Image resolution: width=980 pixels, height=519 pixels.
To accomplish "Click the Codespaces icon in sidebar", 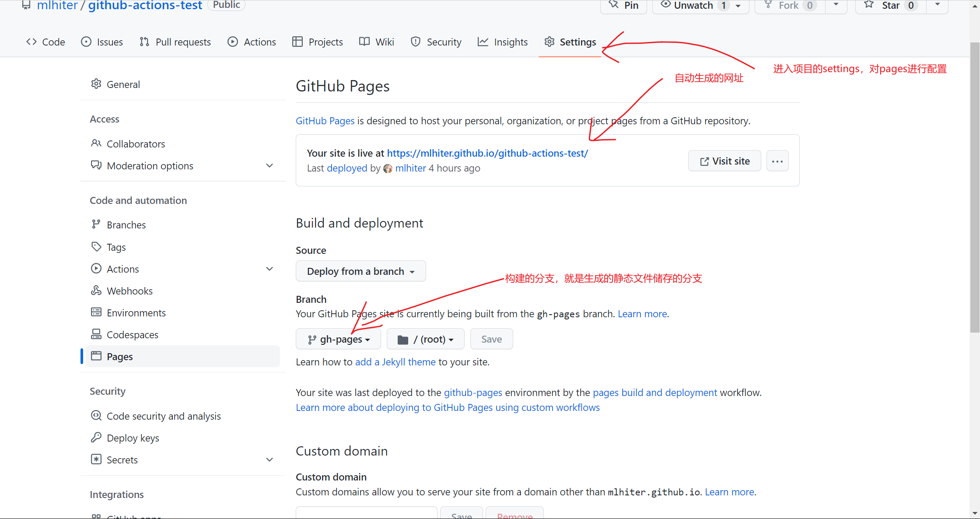I will (x=96, y=334).
